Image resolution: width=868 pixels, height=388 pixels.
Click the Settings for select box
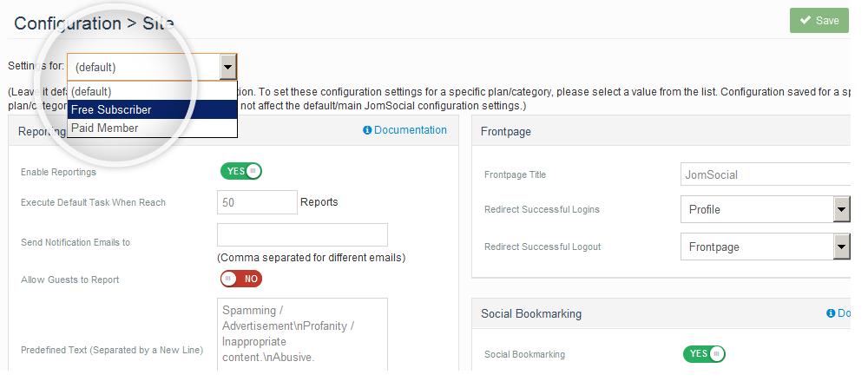143,67
